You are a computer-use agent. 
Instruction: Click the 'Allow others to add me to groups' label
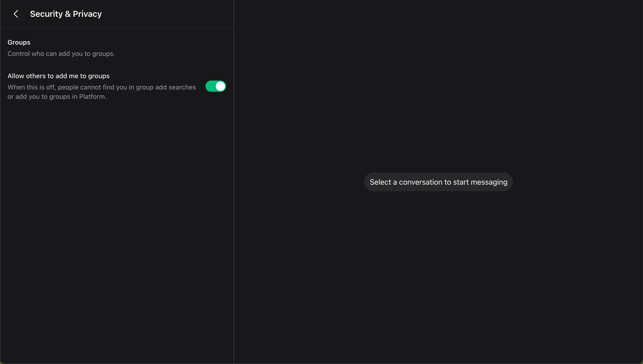58,76
